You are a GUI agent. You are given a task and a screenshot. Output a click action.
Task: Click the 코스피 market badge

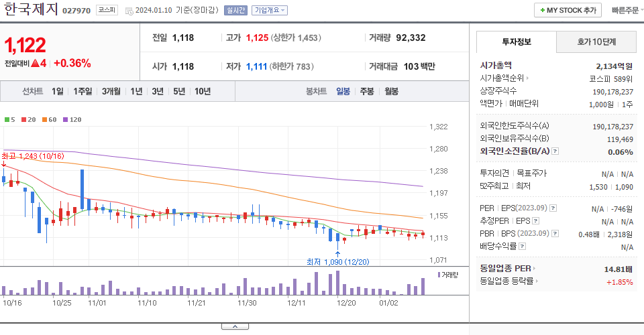tap(107, 10)
